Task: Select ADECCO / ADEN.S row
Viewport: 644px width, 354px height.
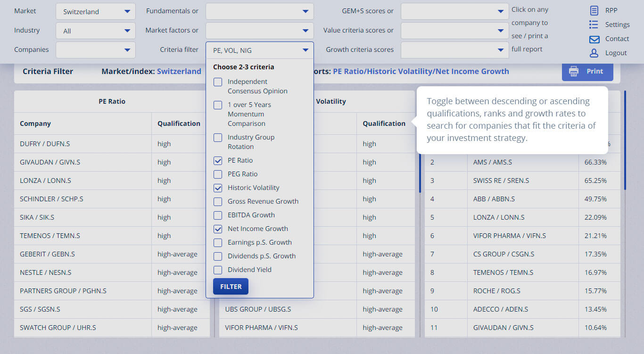Action: (522, 309)
